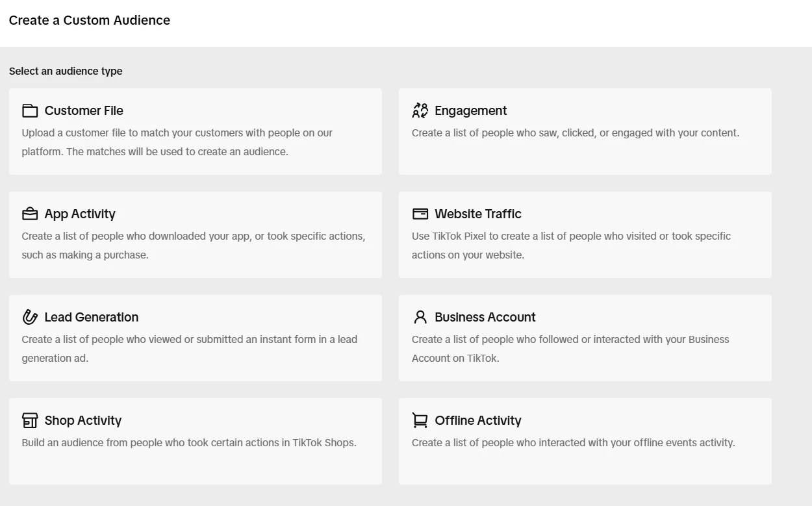Pick the App Activity heading
The width and height of the screenshot is (812, 506).
[80, 214]
